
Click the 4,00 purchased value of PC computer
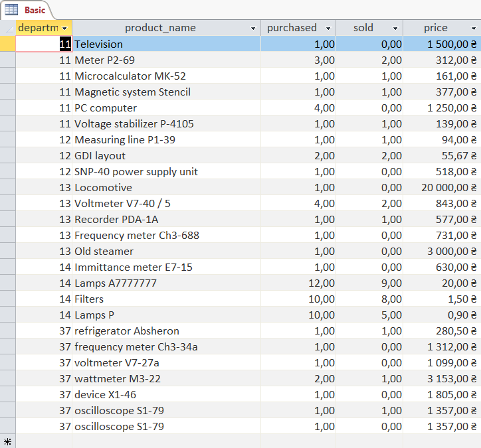tap(298, 108)
